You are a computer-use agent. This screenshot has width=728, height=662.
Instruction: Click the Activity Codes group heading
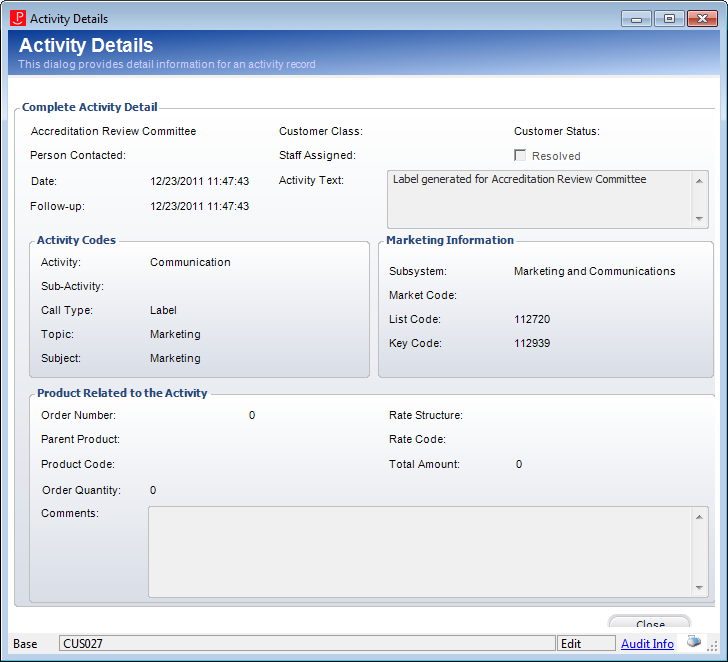tap(76, 240)
